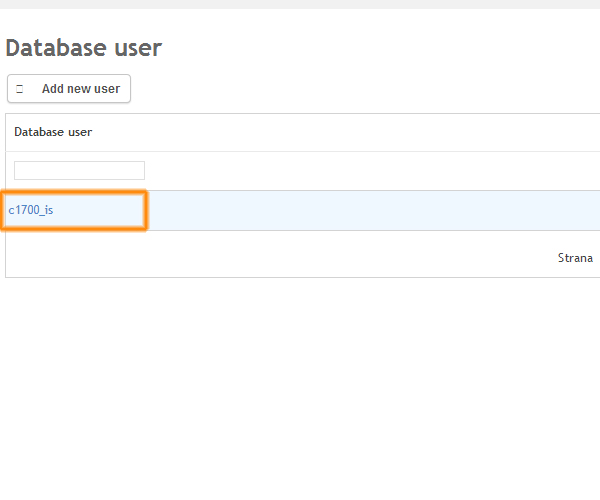This screenshot has width=600, height=500.
Task: Click the Strana pagination label
Action: tap(574, 257)
